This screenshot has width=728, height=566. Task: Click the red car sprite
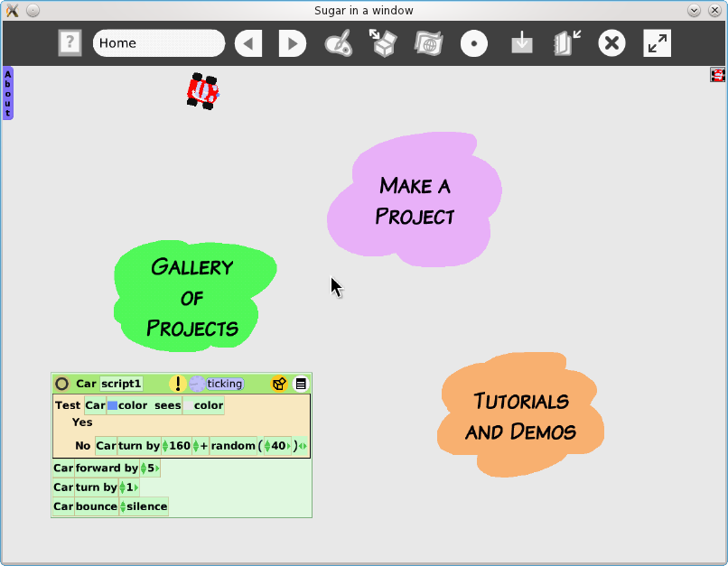coord(203,91)
